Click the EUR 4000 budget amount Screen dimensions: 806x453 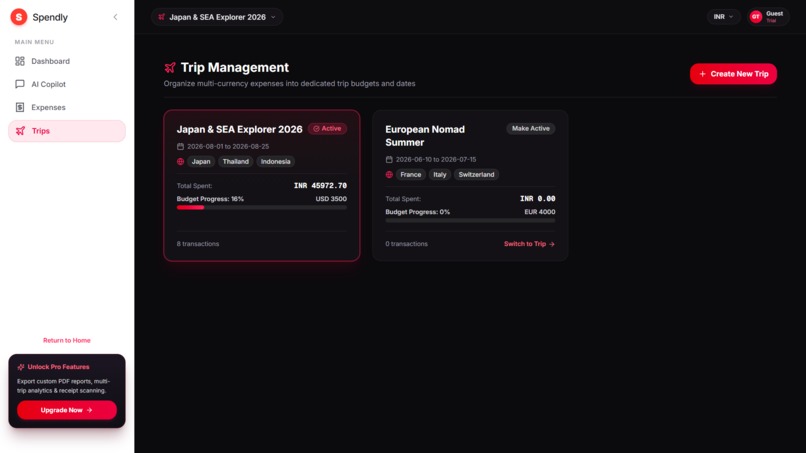click(540, 212)
